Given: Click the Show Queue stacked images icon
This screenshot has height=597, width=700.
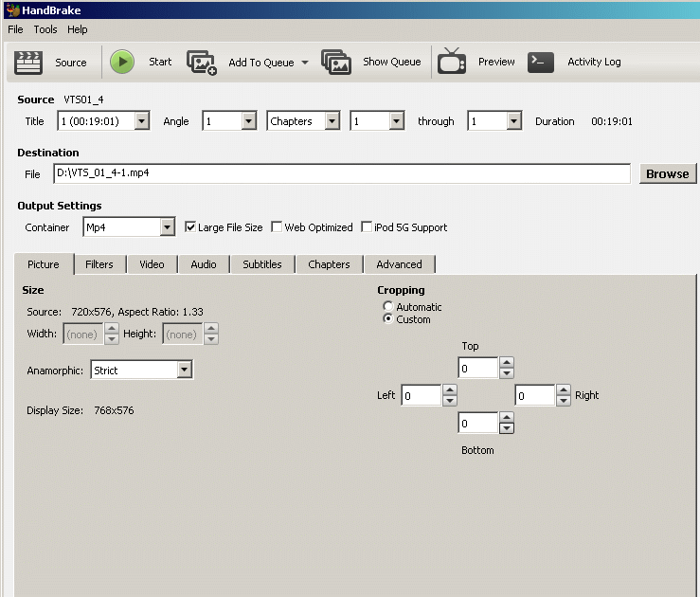Looking at the screenshot, I should tap(336, 62).
